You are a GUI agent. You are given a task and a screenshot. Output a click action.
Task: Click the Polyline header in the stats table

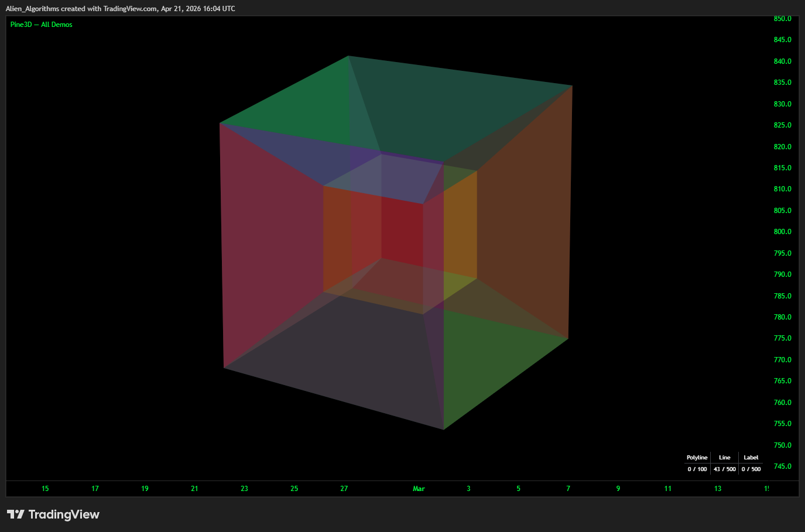pyautogui.click(x=697, y=458)
